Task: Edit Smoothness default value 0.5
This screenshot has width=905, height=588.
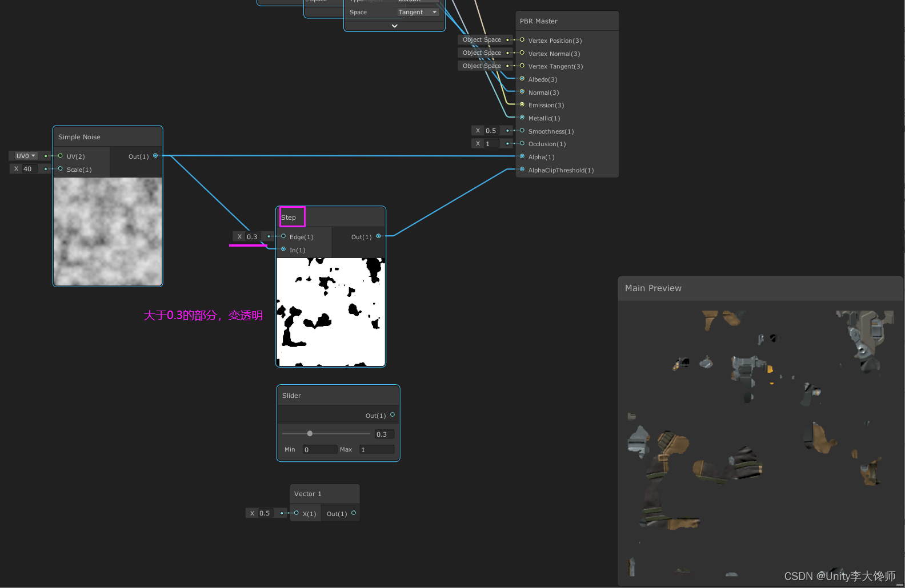Action: pos(492,131)
